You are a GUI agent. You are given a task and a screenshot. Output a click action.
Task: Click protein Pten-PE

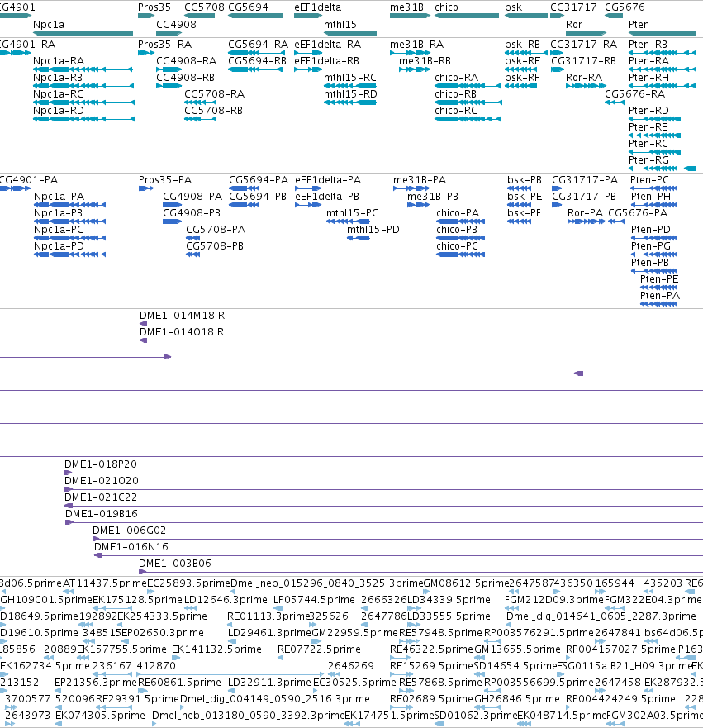[x=659, y=288]
